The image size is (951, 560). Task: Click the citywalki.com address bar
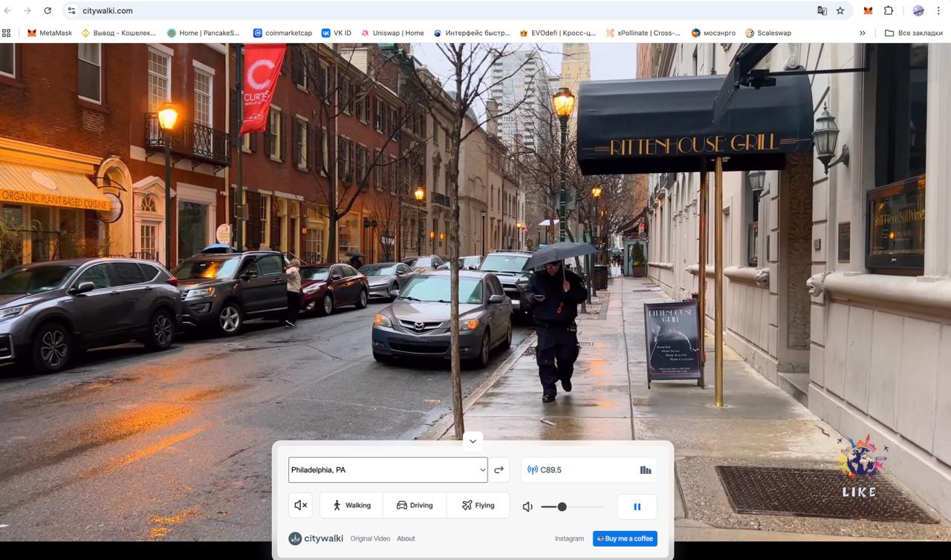click(108, 11)
